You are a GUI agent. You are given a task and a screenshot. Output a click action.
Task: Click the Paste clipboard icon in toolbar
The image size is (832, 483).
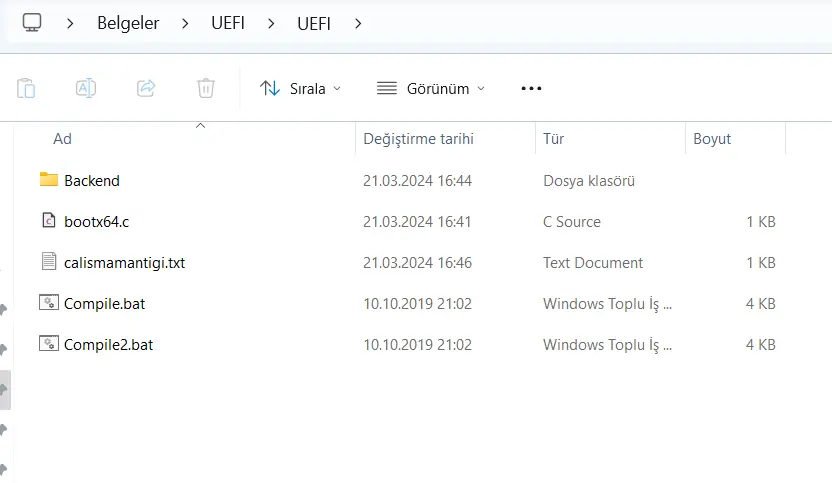[26, 88]
